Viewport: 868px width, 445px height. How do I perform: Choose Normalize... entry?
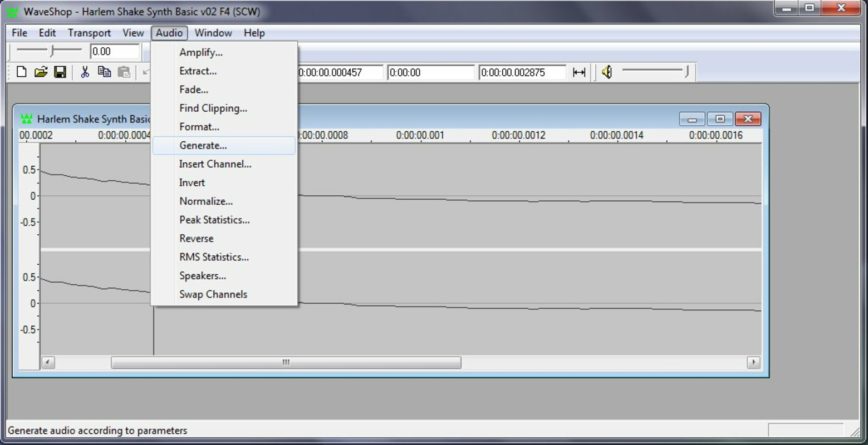224,201
